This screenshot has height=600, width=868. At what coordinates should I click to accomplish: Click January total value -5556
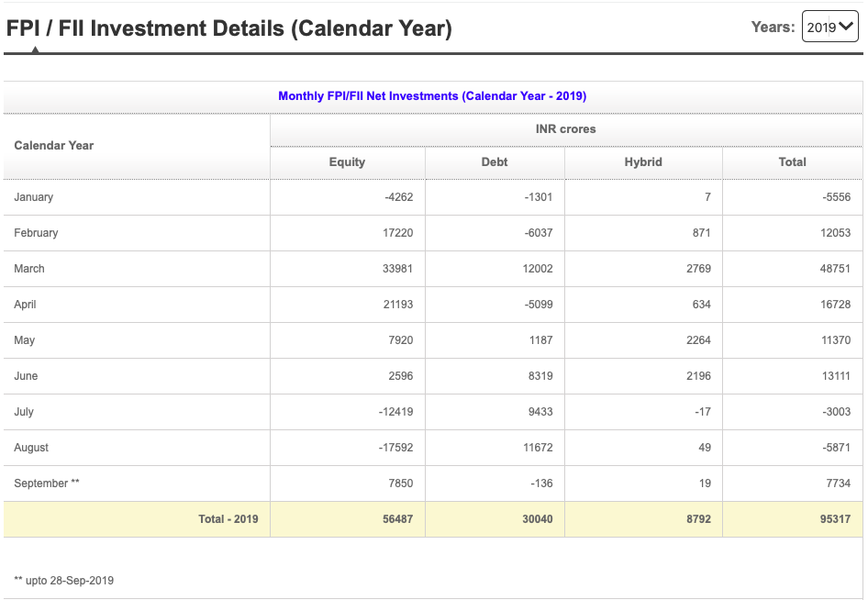(837, 197)
